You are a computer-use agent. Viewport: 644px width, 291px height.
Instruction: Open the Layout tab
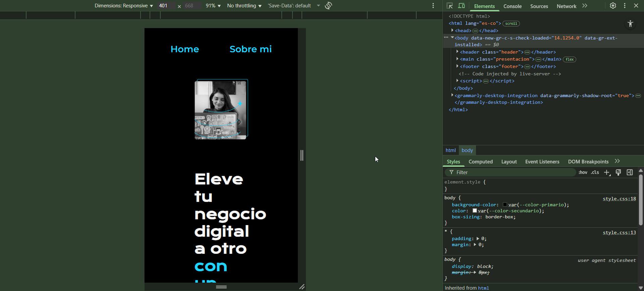(509, 161)
